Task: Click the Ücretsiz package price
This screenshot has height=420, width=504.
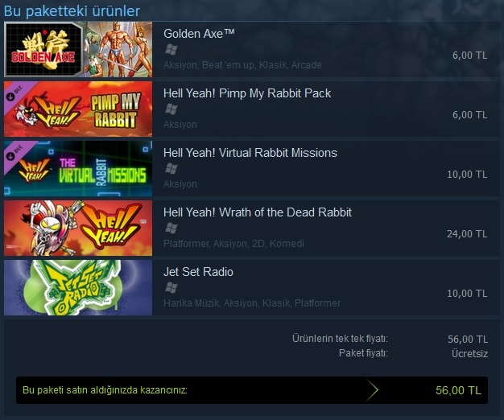Action: tap(469, 354)
